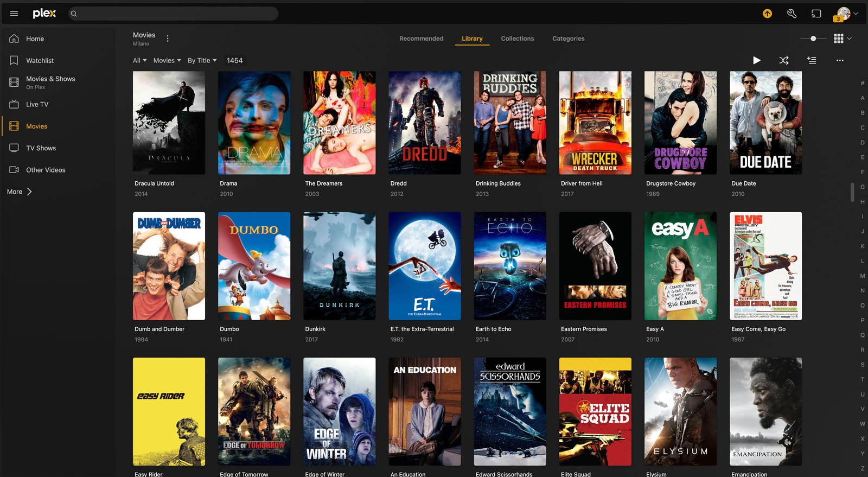Switch to the Recommended tab

422,39
